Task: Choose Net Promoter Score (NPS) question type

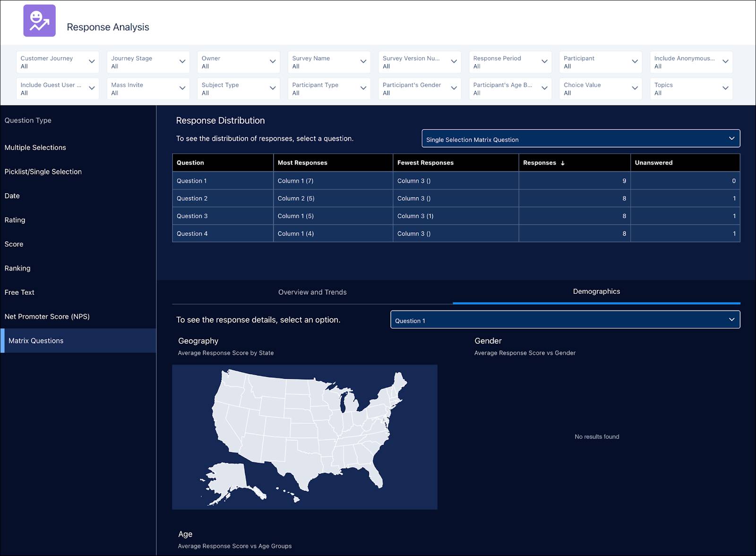Action: (x=47, y=316)
